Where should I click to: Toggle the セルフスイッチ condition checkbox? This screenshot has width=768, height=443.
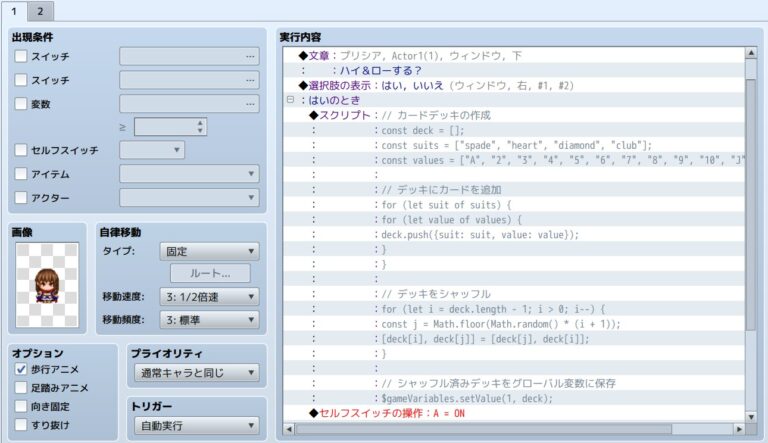tap(21, 150)
